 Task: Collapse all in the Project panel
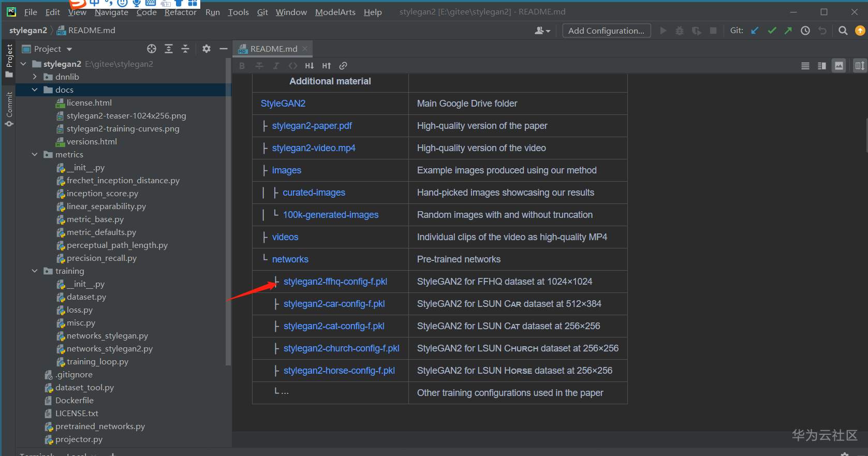(185, 49)
